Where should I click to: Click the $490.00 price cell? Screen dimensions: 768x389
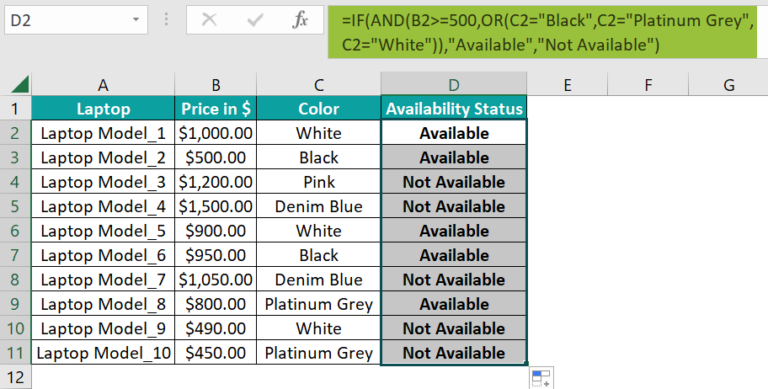pyautogui.click(x=216, y=329)
